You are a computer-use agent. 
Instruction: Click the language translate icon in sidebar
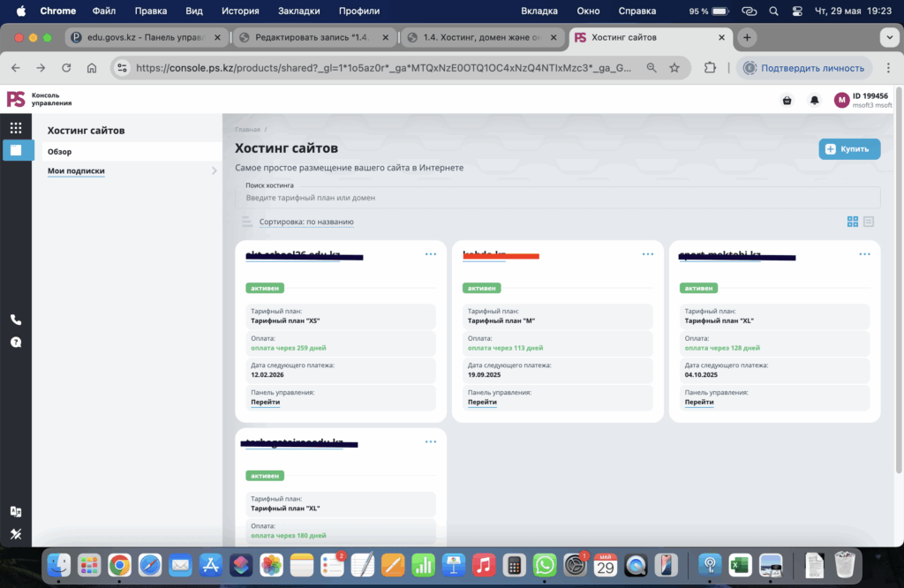pyautogui.click(x=16, y=511)
